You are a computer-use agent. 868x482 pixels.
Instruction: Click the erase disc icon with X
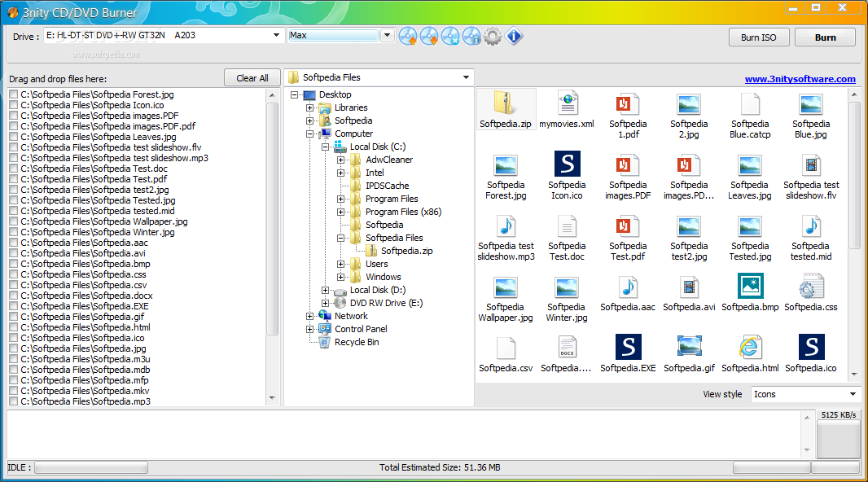point(450,37)
